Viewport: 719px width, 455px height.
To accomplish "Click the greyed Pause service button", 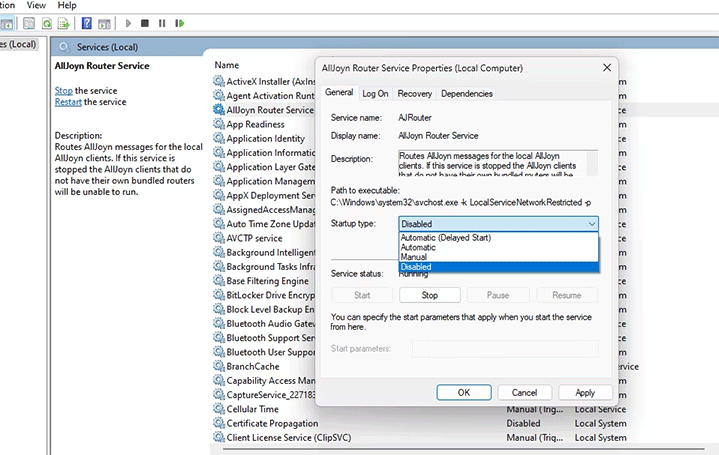I will coord(498,295).
